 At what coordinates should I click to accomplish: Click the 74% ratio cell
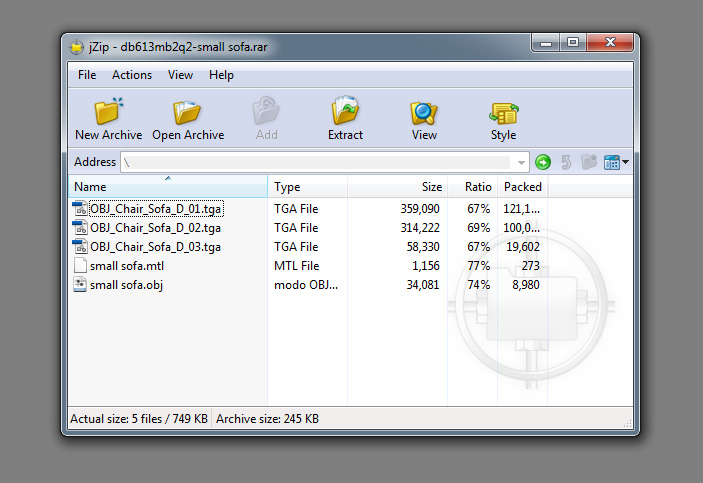[x=478, y=285]
